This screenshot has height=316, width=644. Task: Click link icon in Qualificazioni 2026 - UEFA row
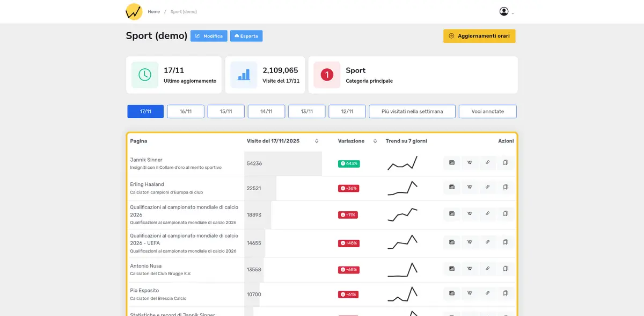pos(487,242)
